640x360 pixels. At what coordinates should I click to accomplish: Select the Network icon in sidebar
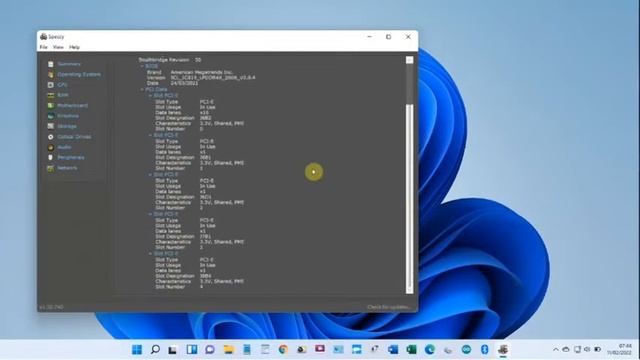click(51, 168)
